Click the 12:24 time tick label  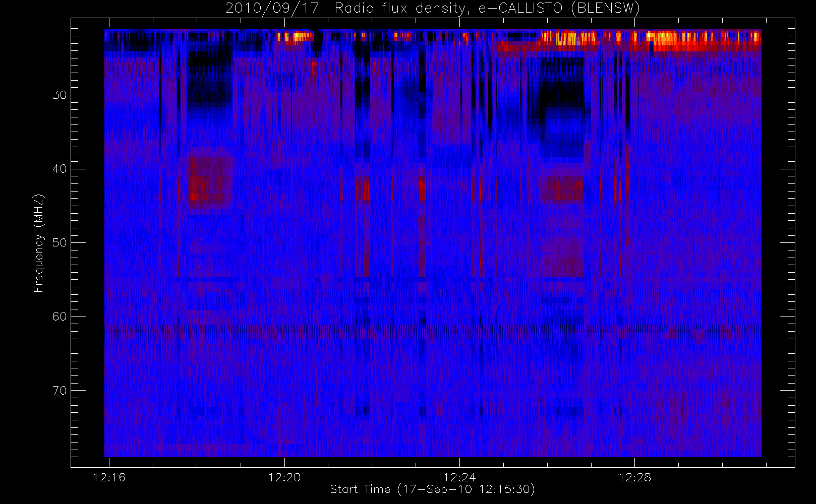[459, 477]
